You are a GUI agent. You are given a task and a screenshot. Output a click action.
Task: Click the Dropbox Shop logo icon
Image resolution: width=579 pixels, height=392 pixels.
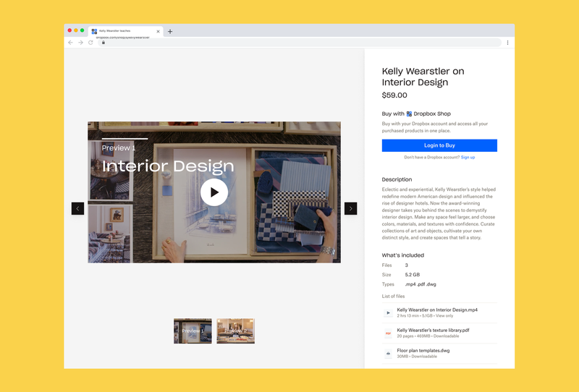point(409,114)
